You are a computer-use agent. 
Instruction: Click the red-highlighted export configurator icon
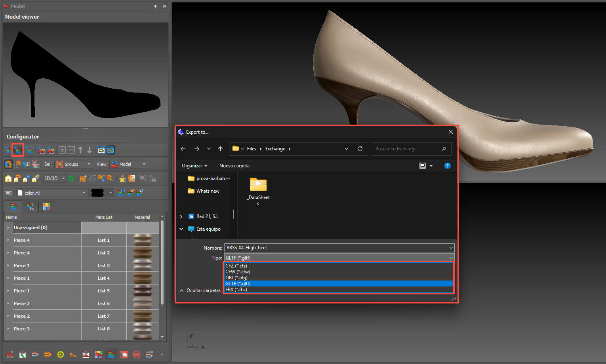tap(18, 150)
